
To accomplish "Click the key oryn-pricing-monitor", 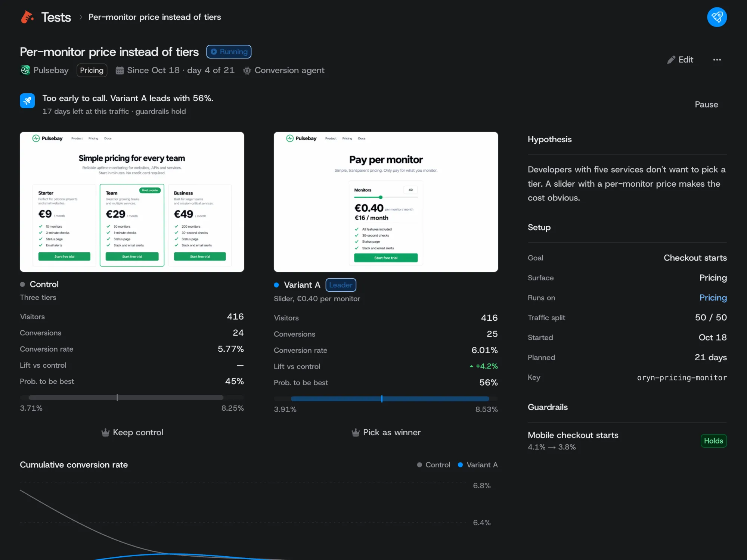I will tap(682, 377).
